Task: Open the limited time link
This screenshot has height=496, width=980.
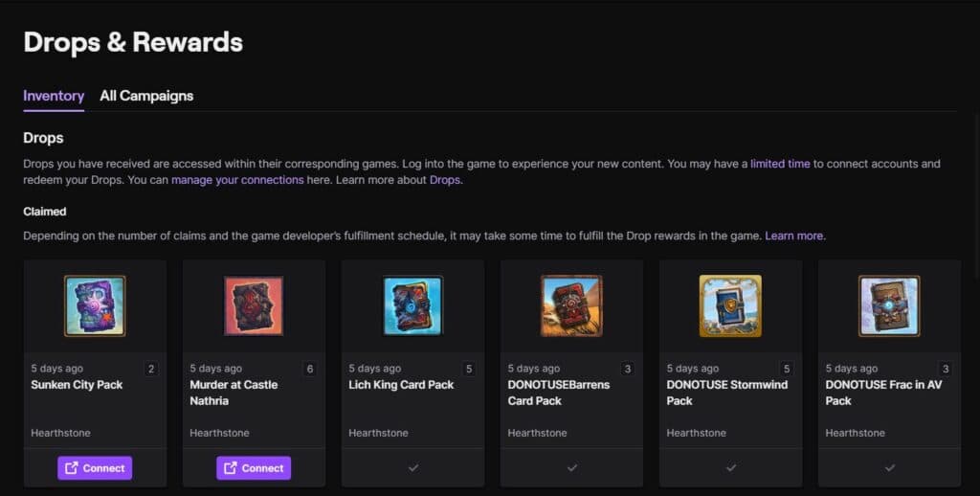Action: (x=780, y=164)
